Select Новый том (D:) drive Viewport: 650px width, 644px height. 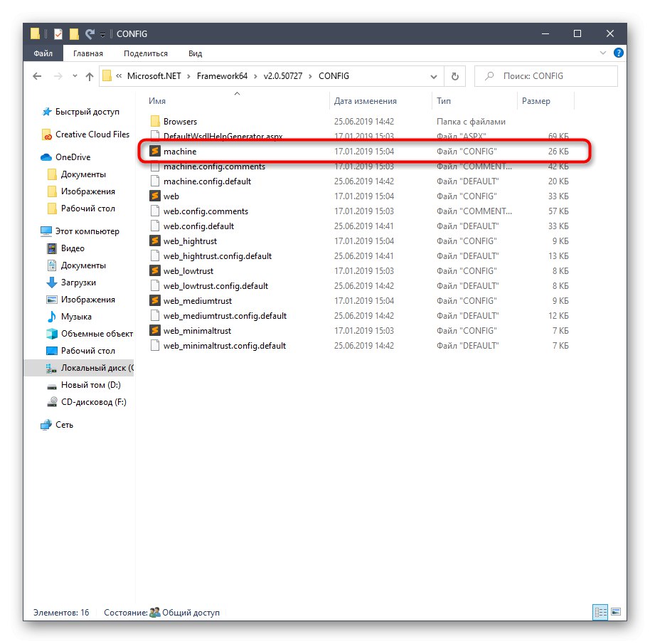84,385
